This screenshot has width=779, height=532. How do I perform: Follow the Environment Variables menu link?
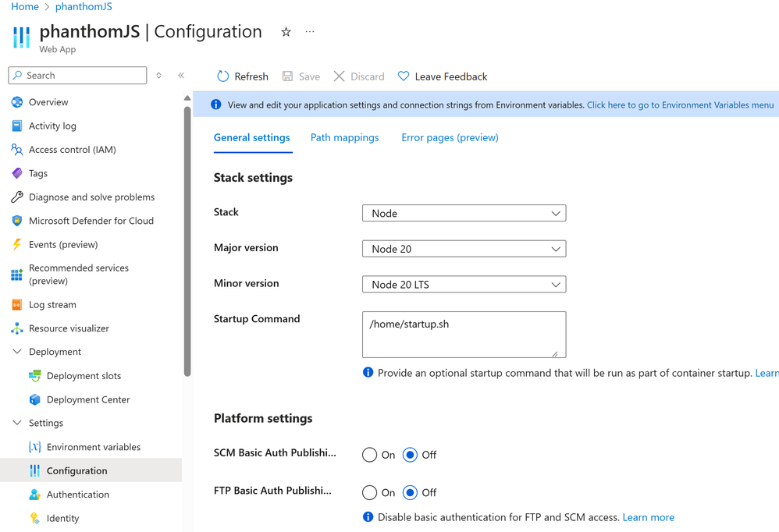point(680,105)
